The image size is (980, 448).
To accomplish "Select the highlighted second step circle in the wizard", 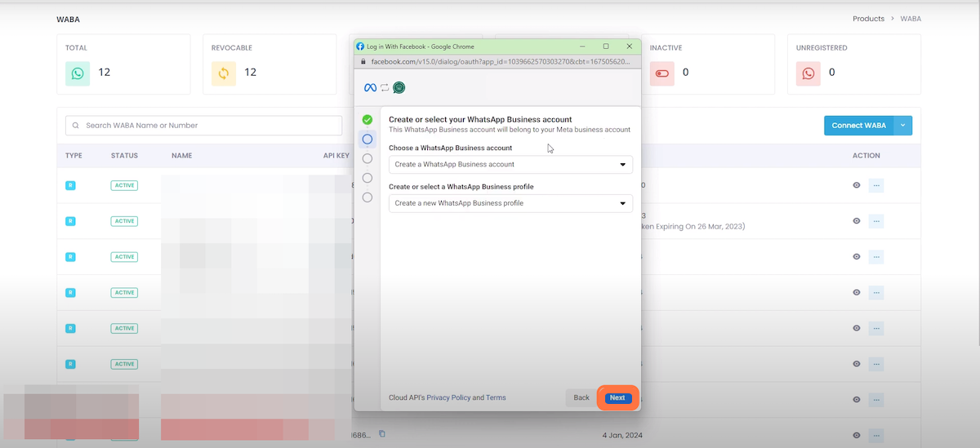I will point(367,139).
